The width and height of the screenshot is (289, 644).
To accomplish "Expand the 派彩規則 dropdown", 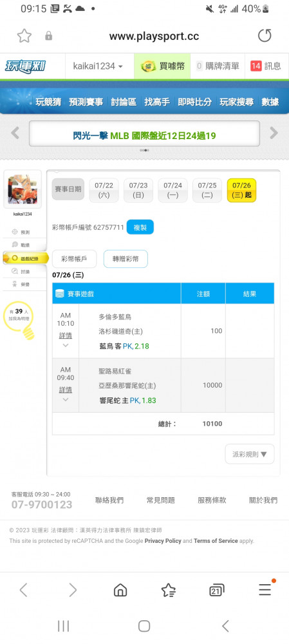I will click(x=250, y=454).
